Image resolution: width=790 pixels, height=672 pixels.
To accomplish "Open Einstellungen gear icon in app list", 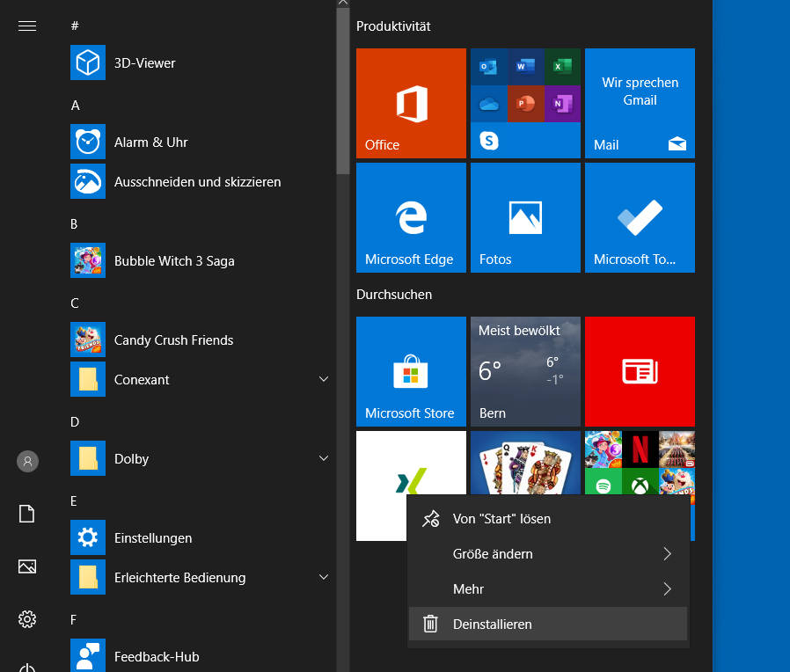I will 88,537.
